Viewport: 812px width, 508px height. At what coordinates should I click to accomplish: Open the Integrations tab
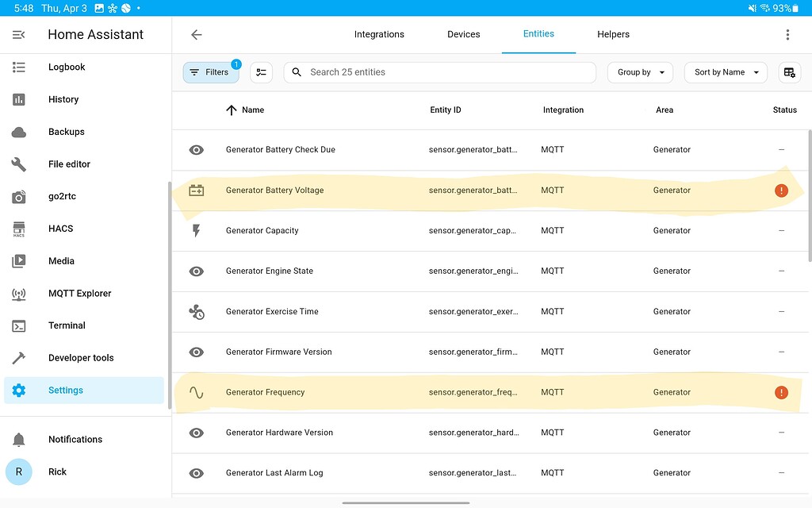[x=379, y=34]
